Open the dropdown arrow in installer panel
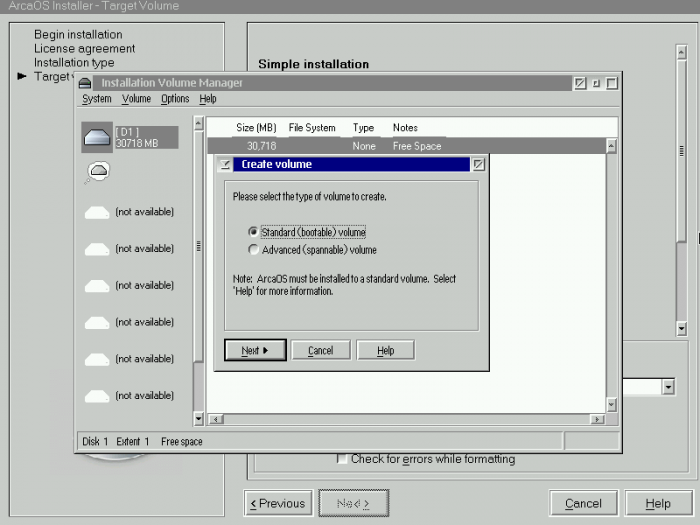The width and height of the screenshot is (700, 525). tap(668, 387)
